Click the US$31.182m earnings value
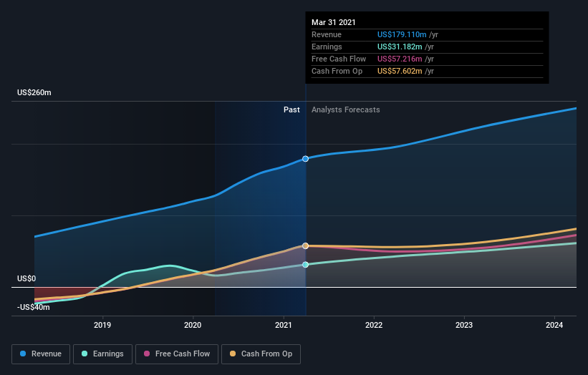The height and width of the screenshot is (375, 588). tap(400, 47)
